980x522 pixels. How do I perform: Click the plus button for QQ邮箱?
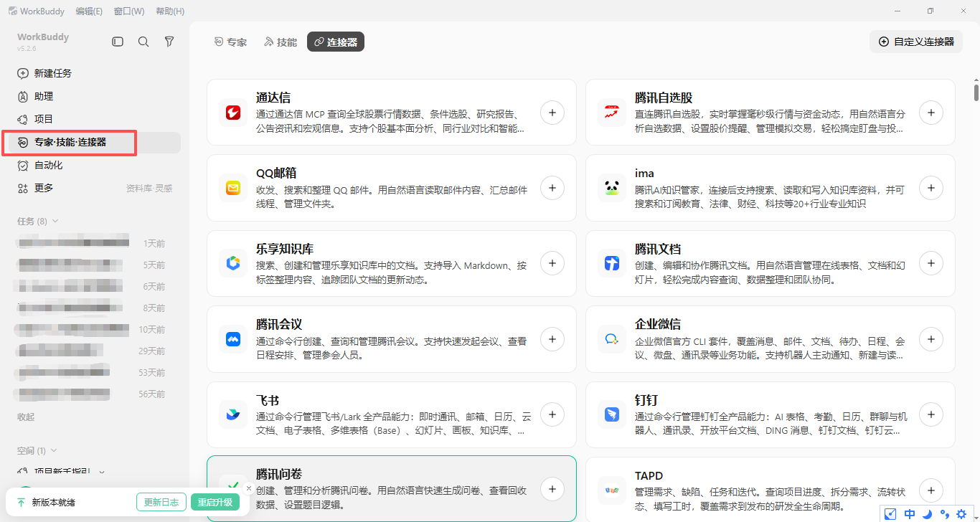tap(552, 188)
